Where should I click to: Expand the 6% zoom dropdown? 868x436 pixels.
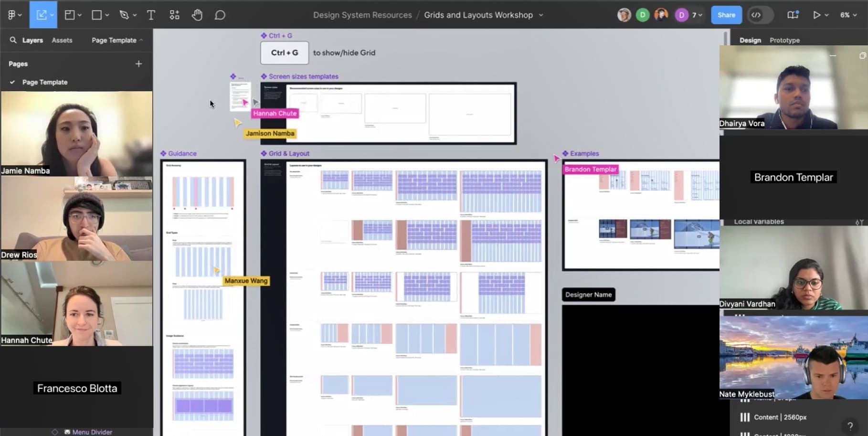848,15
